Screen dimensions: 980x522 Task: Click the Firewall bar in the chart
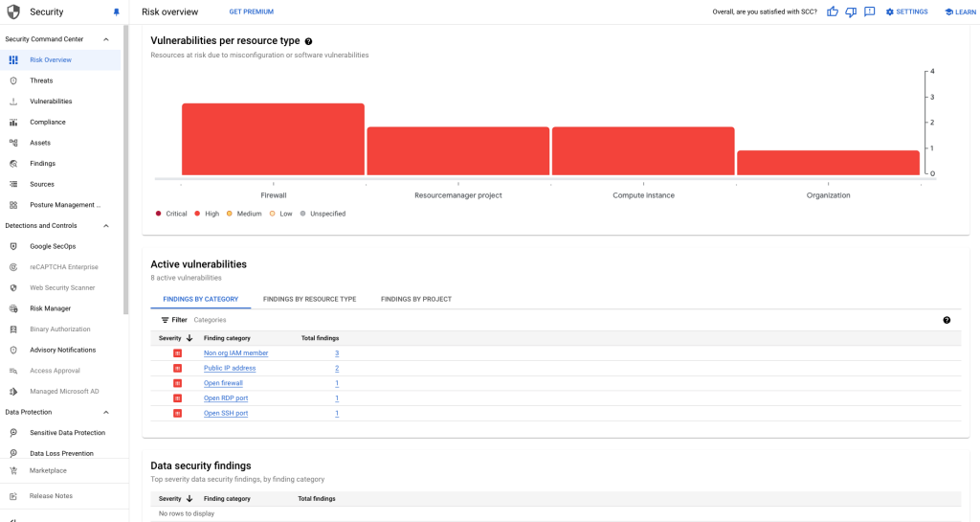[x=273, y=140]
